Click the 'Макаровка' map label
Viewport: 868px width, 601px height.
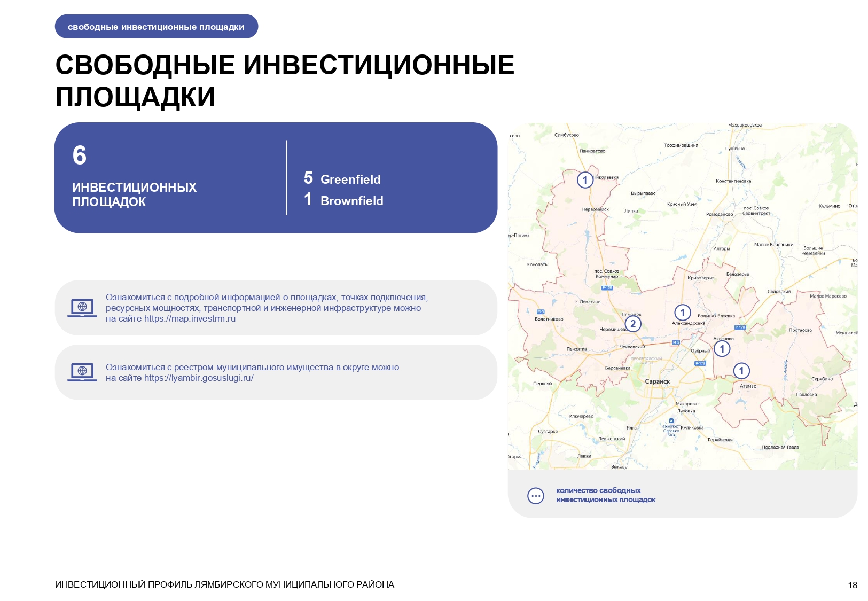[x=687, y=404]
